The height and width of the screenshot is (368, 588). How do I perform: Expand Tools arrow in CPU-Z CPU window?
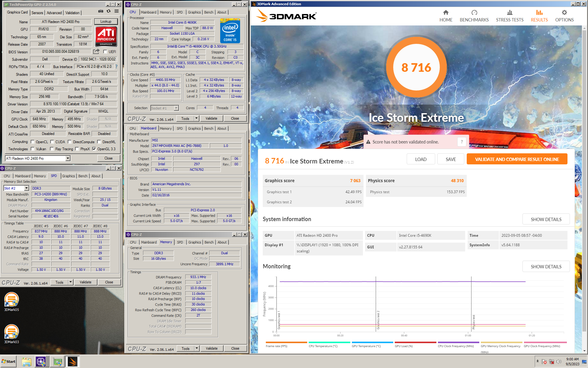click(196, 118)
